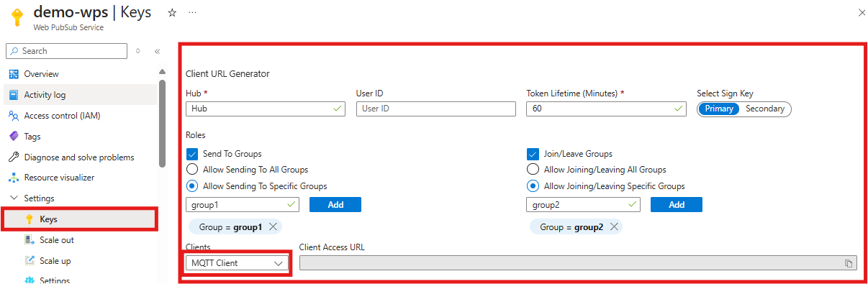The height and width of the screenshot is (284, 868).
Task: Open the ellipsis more options menu
Action: point(192,13)
